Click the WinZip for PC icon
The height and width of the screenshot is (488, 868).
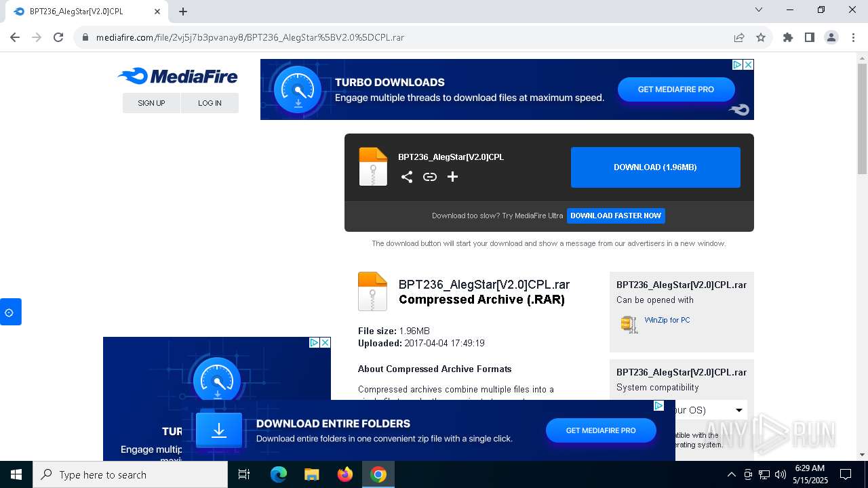point(629,324)
